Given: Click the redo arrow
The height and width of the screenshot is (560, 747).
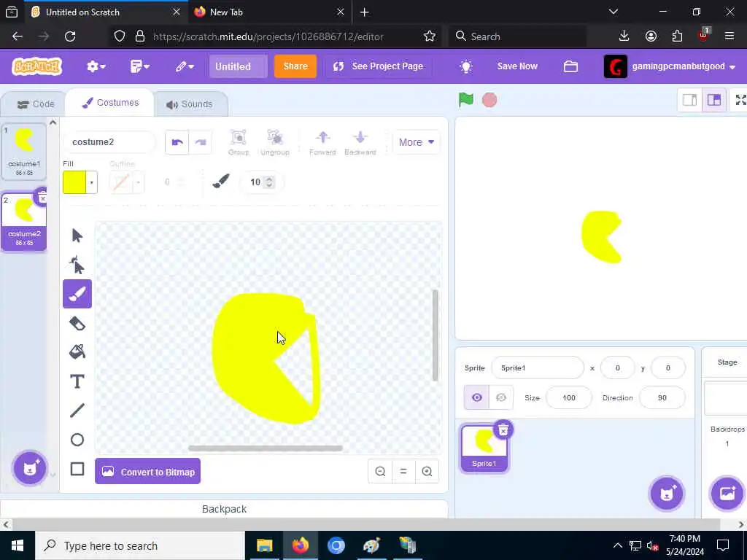Looking at the screenshot, I should pos(201,142).
